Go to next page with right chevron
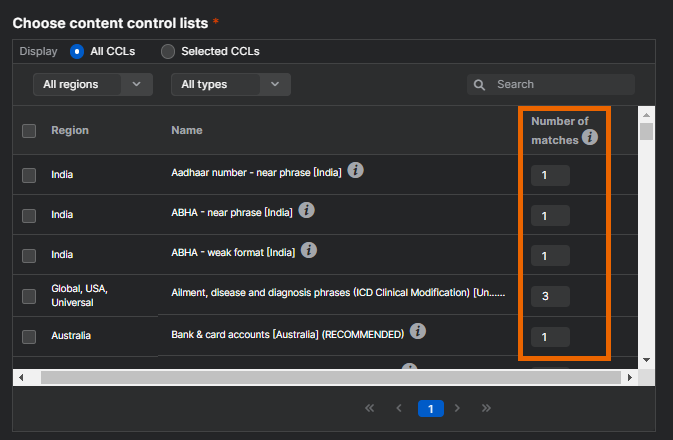Viewport: 673px width, 440px height. (458, 408)
